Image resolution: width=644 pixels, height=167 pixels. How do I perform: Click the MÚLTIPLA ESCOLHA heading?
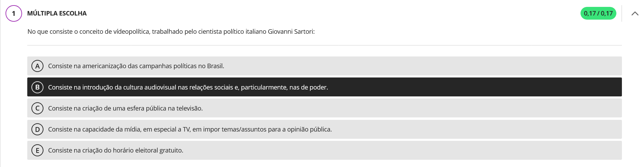[57, 13]
